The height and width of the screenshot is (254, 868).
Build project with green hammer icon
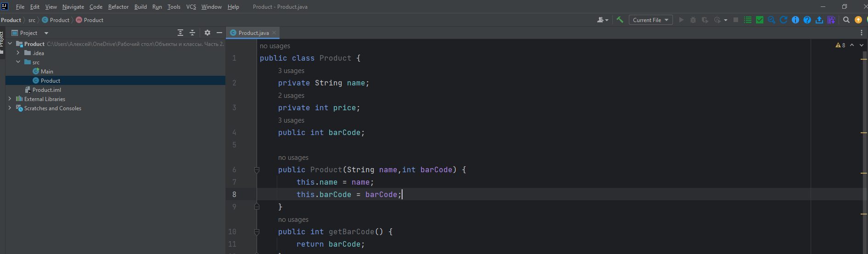(x=620, y=20)
